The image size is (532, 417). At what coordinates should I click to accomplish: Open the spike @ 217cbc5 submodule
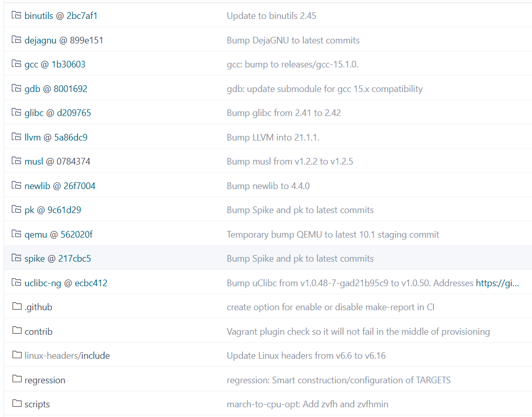(58, 259)
